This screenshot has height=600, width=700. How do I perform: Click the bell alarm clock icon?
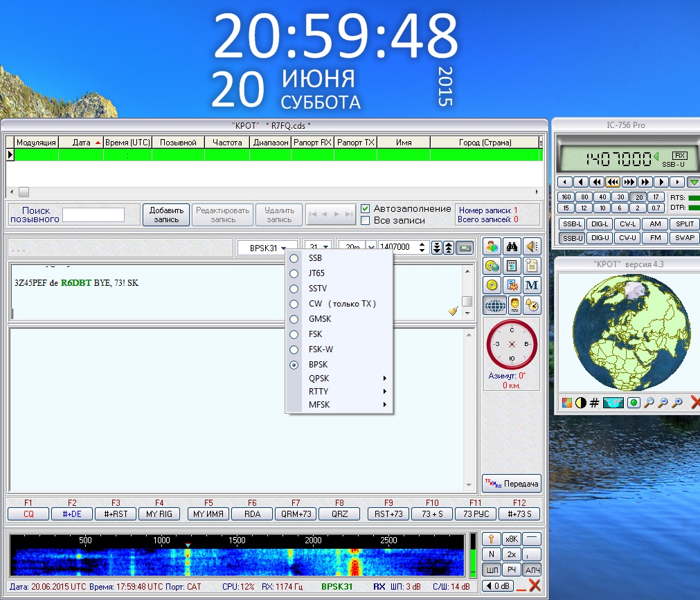point(532,304)
